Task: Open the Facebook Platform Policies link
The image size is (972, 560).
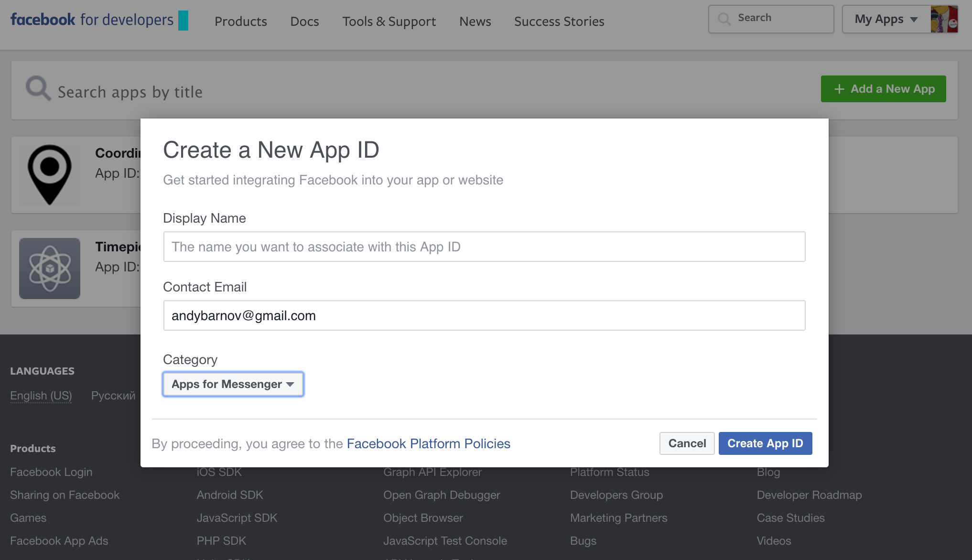Action: click(428, 444)
